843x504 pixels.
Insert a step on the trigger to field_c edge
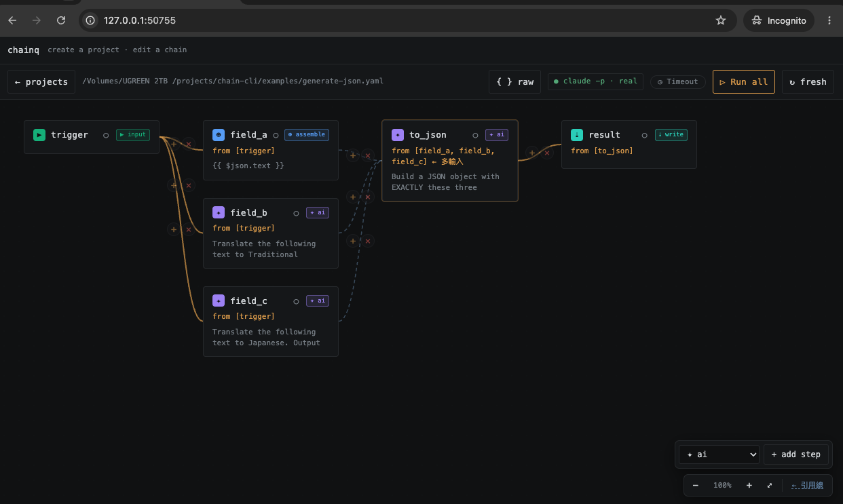coord(174,229)
